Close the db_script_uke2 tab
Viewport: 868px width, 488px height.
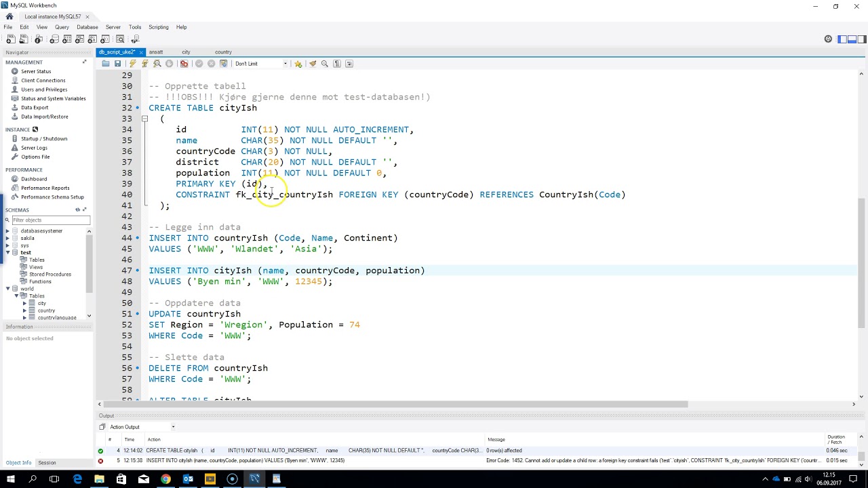coord(141,52)
